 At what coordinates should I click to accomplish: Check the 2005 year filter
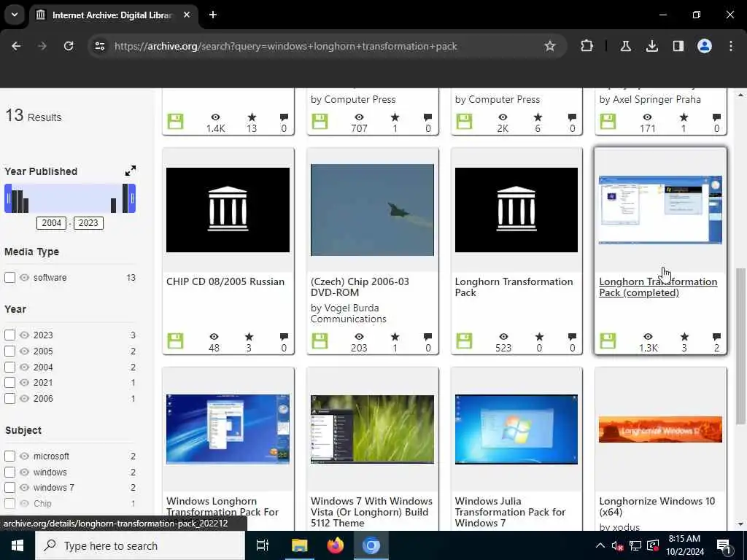tap(9, 351)
